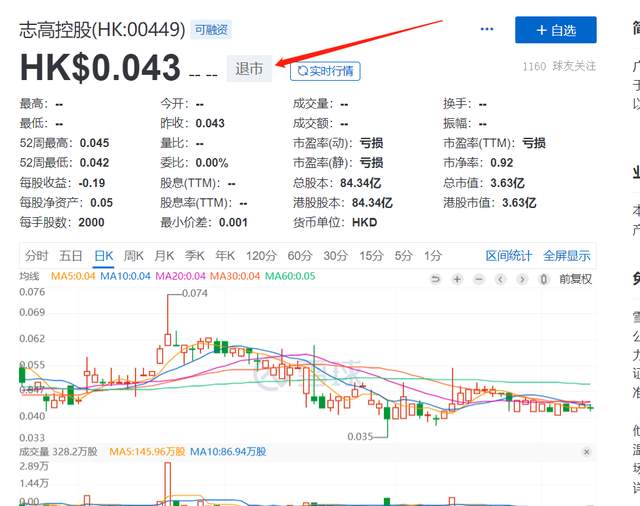Open the three-dots more options menu
The width and height of the screenshot is (640, 506).
487,29
